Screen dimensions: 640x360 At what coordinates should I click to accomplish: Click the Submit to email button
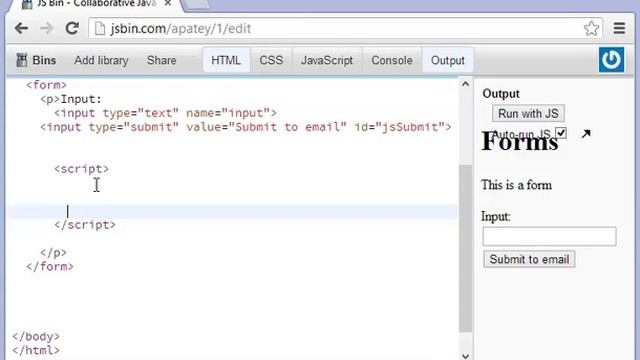click(x=529, y=259)
